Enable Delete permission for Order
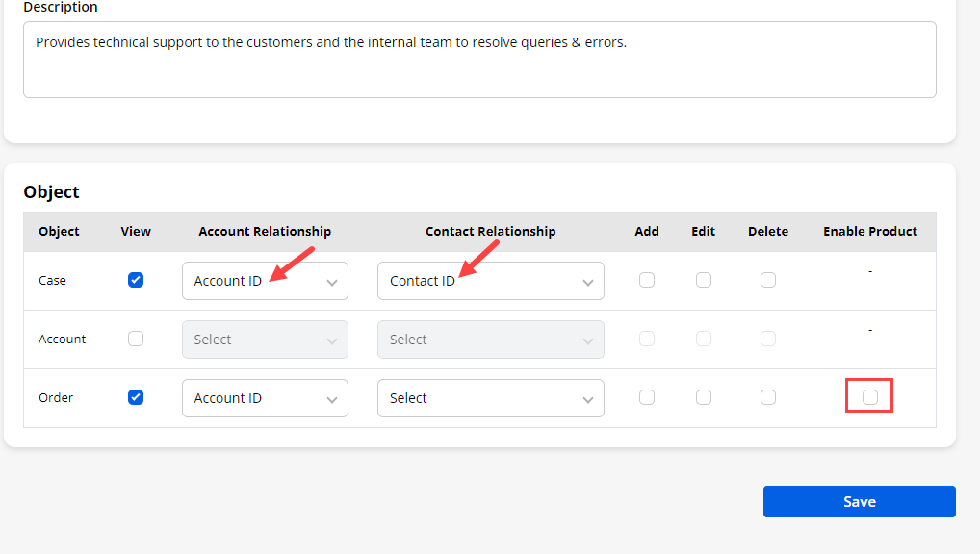 tap(767, 397)
